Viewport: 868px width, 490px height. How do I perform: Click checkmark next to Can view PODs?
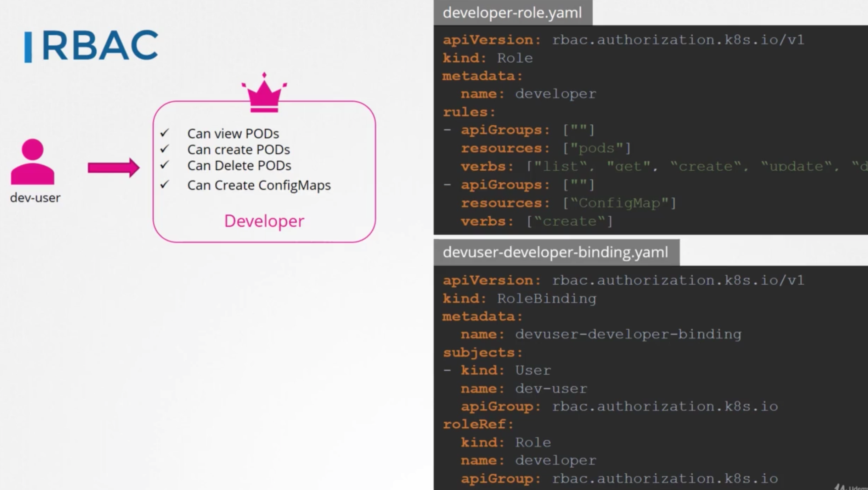pyautogui.click(x=164, y=133)
